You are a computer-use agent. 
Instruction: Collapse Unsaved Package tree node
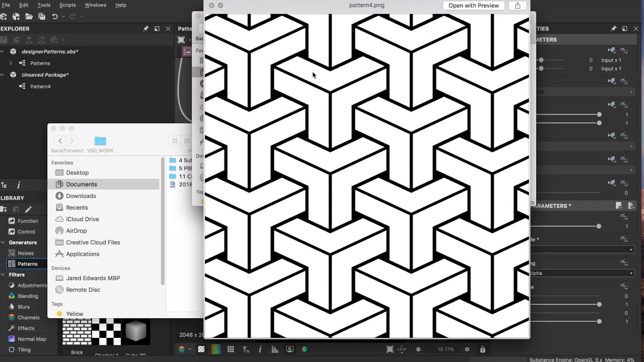click(3, 74)
